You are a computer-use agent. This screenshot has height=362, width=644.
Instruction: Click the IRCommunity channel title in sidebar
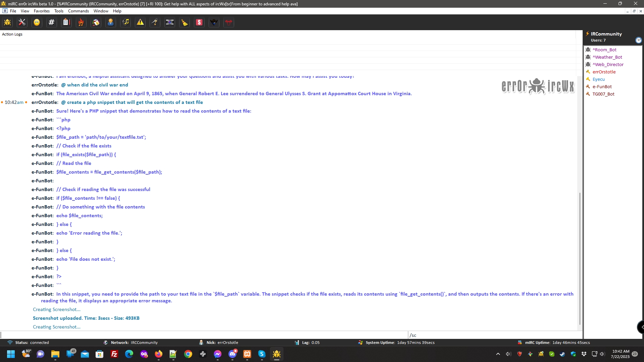(x=606, y=34)
